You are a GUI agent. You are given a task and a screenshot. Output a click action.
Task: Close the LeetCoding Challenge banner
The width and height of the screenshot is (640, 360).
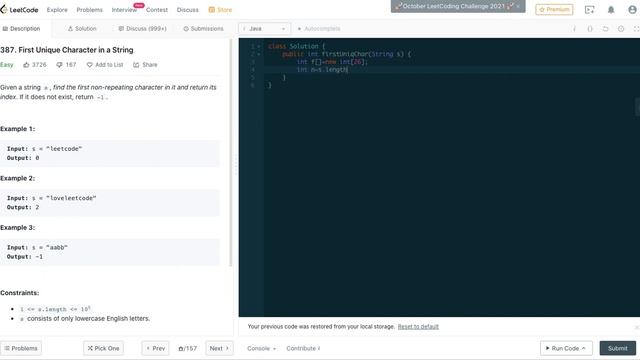click(x=518, y=6)
